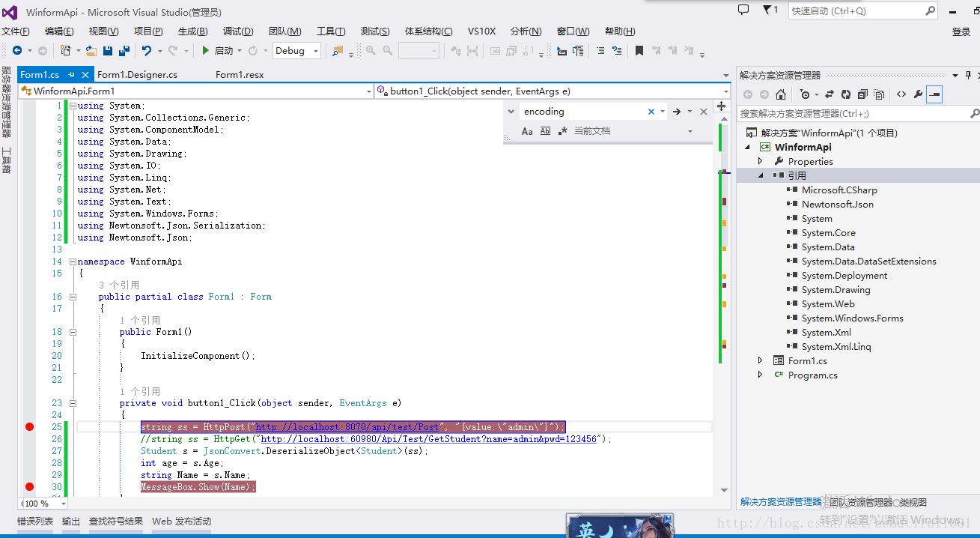Open Properties wrench icon in Solution Explorer

click(x=918, y=94)
